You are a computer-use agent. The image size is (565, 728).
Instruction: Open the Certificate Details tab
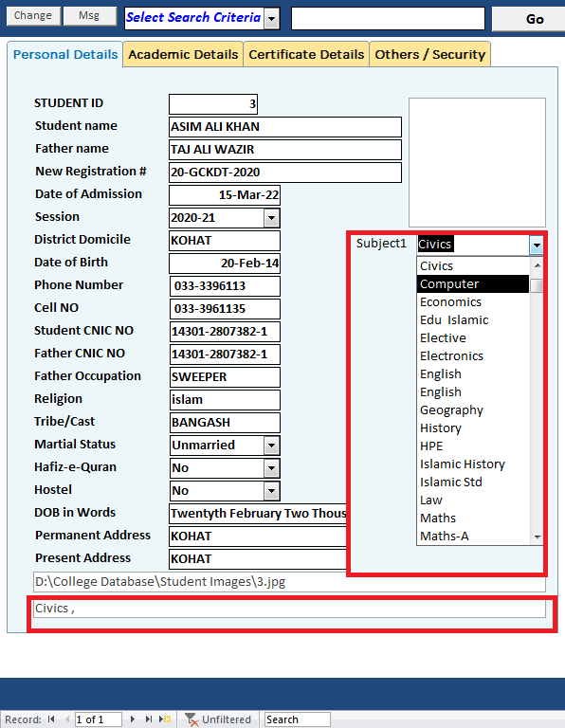[x=306, y=54]
